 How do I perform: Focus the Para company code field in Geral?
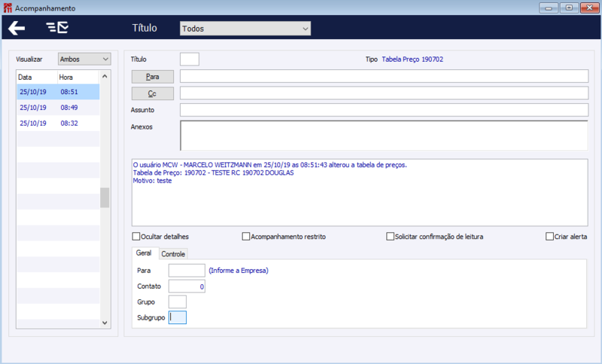(x=187, y=271)
